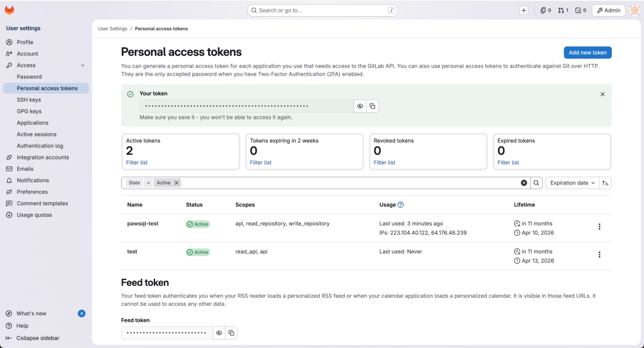Collapse the Access section chevron
Viewport: 644px width, 348px height.
coord(82,66)
